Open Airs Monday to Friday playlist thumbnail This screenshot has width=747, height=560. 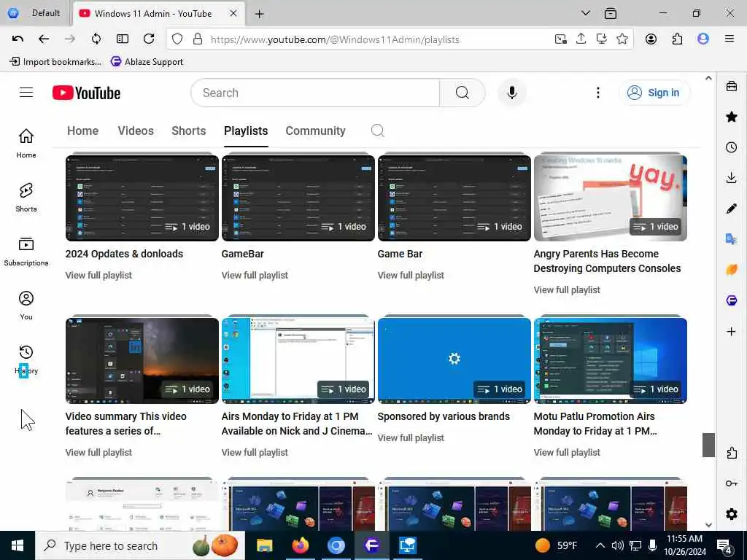[x=298, y=360]
